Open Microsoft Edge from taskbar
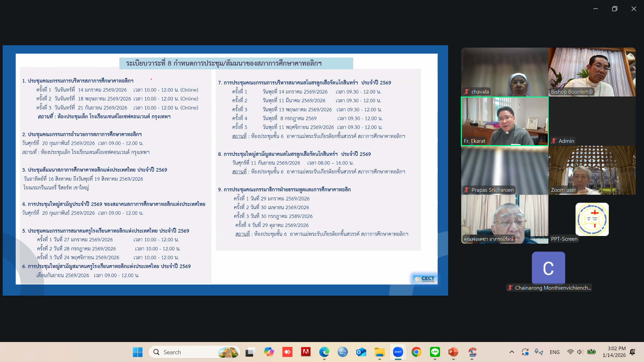This screenshot has height=362, width=644. pyautogui.click(x=324, y=352)
